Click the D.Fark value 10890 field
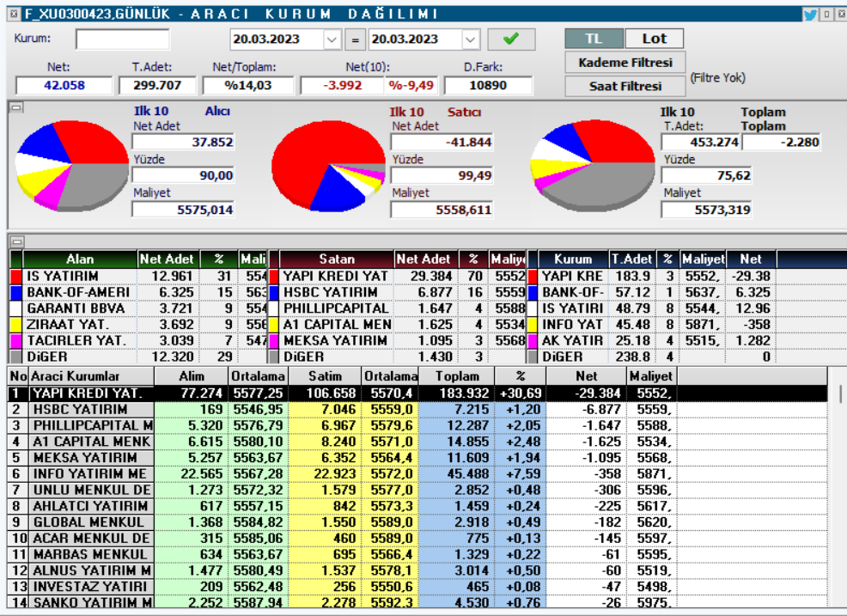Viewport: 847px width, 616px height. [488, 85]
